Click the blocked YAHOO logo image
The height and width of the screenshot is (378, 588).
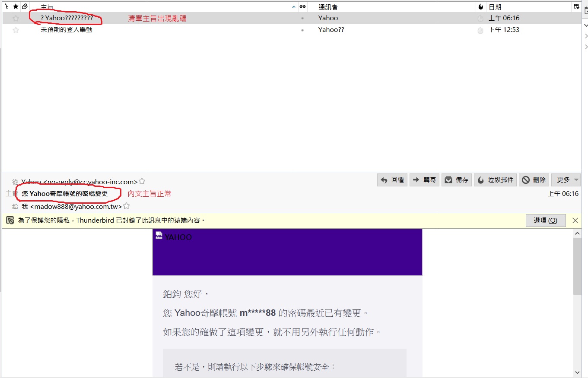point(174,236)
